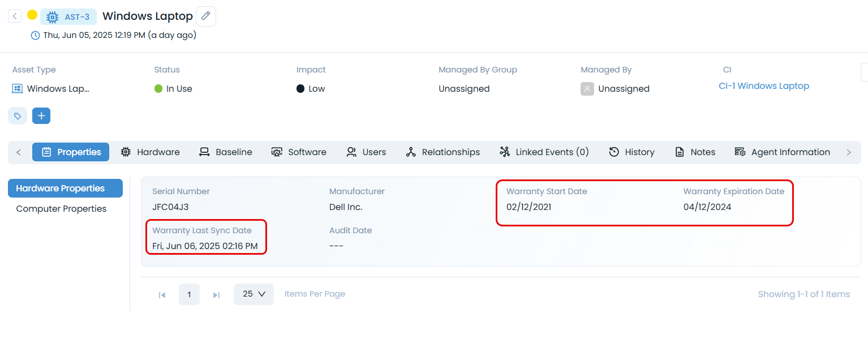This screenshot has width=868, height=360.
Task: Select Hardware Properties in the sidebar
Action: point(65,188)
